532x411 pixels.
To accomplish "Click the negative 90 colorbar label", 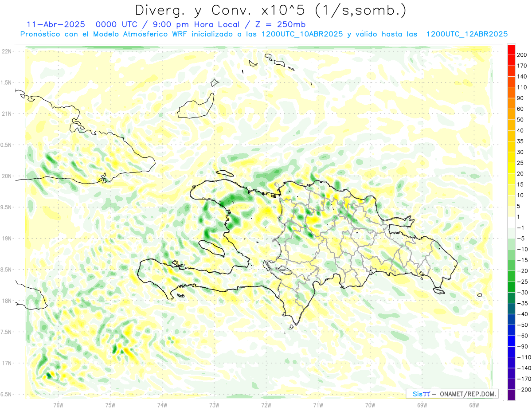I will coord(522,347).
